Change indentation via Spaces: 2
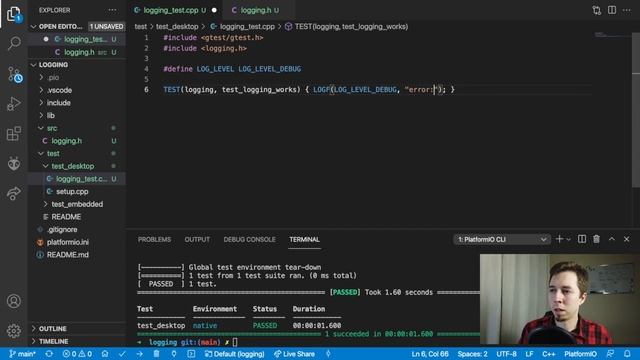The image size is (640, 360). (472, 354)
